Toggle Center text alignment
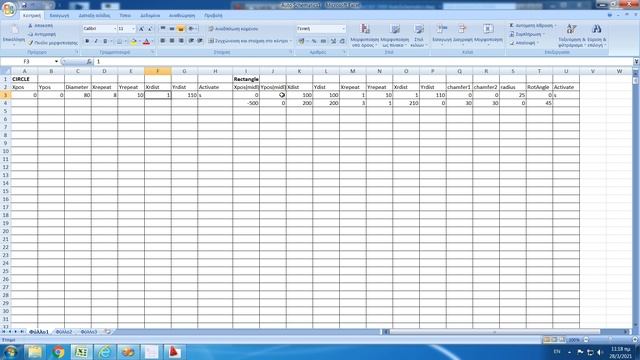 [x=172, y=41]
